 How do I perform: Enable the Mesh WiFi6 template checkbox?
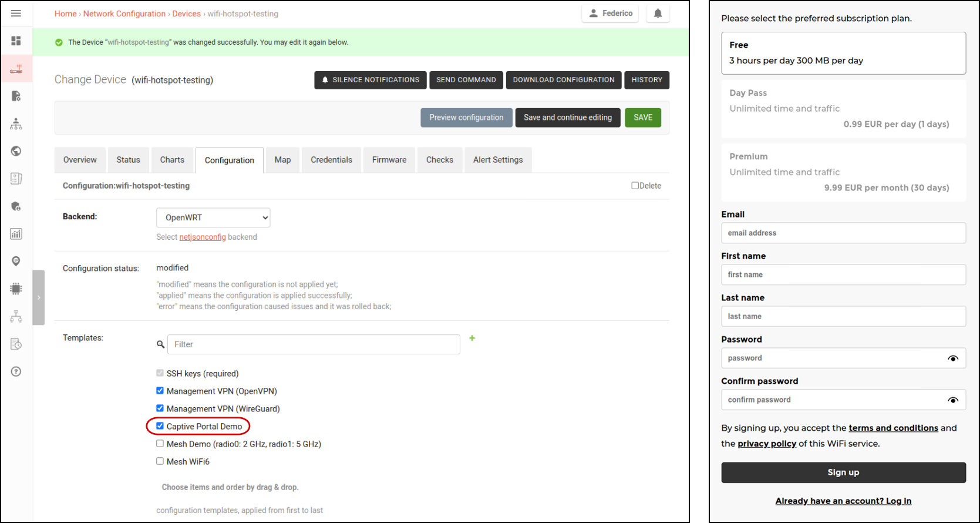click(x=160, y=461)
